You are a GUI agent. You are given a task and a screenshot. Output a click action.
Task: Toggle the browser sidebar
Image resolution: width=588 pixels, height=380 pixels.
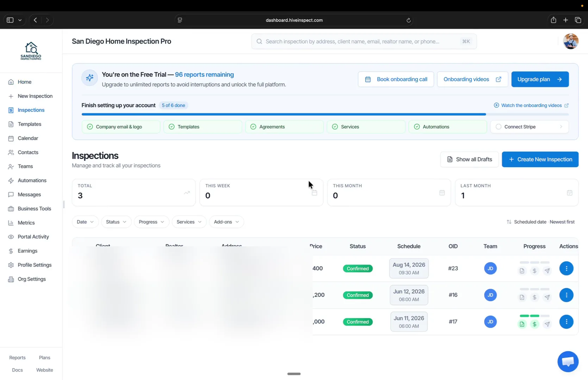(x=10, y=20)
